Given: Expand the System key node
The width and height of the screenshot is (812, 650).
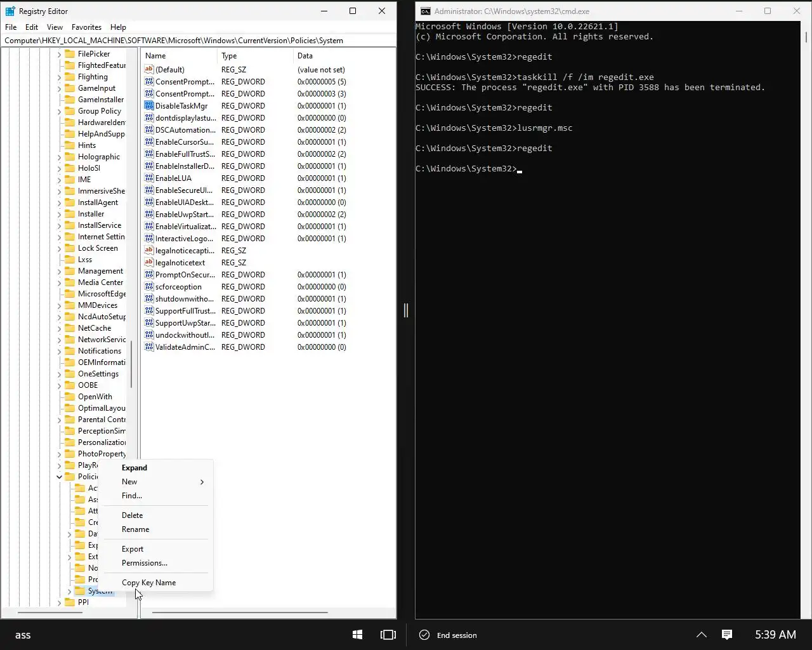Looking at the screenshot, I should [70, 591].
